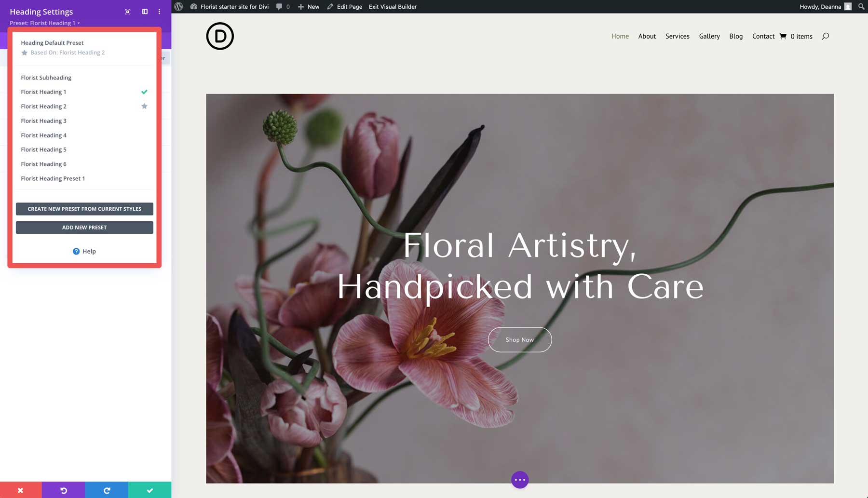This screenshot has width=868, height=498.
Task: Click the WordPress logo in the admin bar
Action: point(178,6)
